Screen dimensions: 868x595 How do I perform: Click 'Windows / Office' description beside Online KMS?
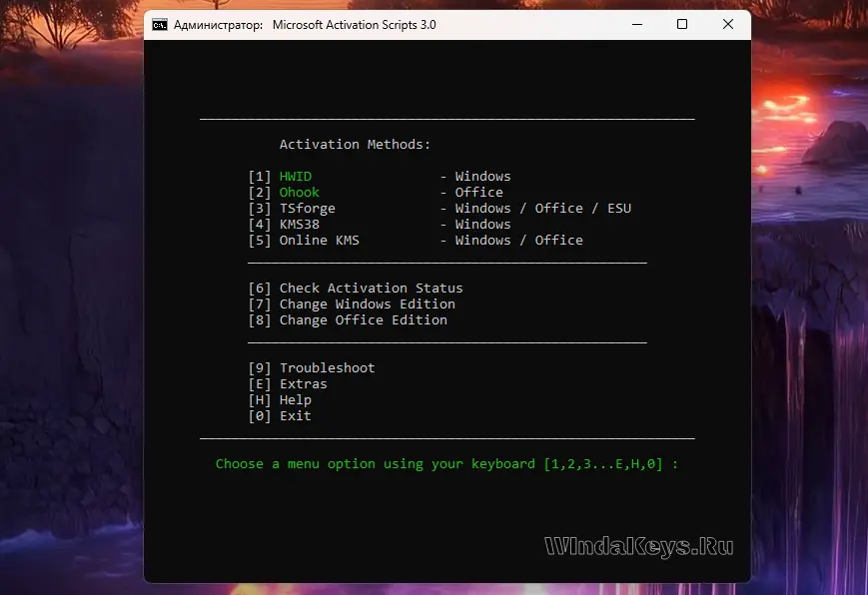coord(518,241)
